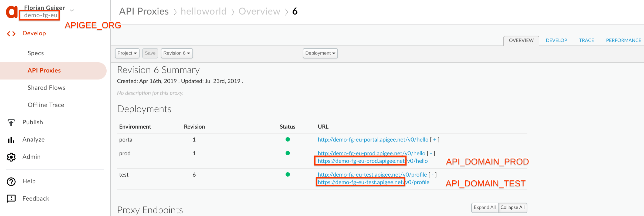Image resolution: width=644 pixels, height=216 pixels.
Task: Click the portal status green dot
Action: [288, 139]
